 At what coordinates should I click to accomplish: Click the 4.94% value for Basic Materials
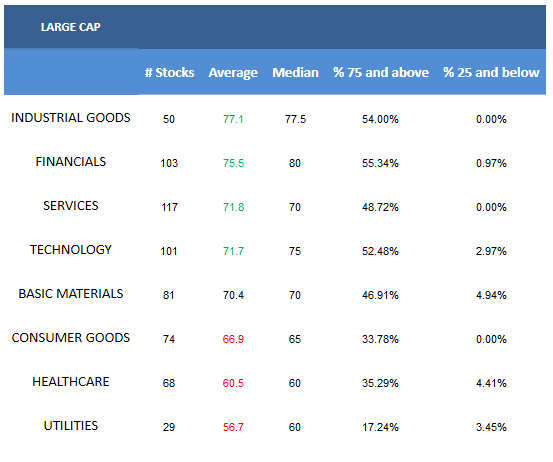point(491,295)
